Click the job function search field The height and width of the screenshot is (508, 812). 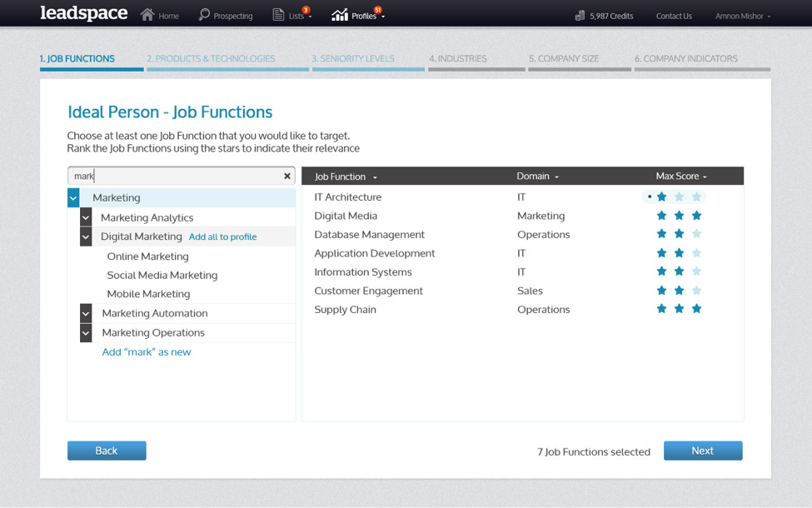[175, 177]
